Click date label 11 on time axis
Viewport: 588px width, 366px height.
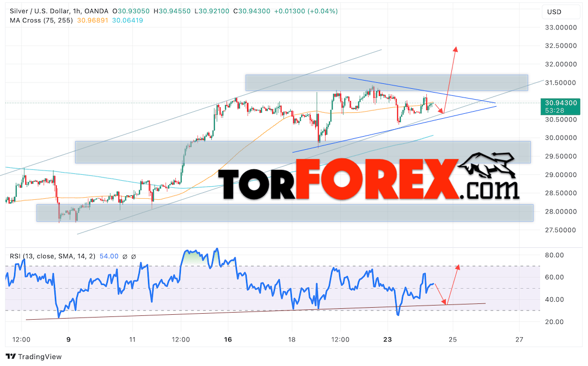(x=132, y=339)
